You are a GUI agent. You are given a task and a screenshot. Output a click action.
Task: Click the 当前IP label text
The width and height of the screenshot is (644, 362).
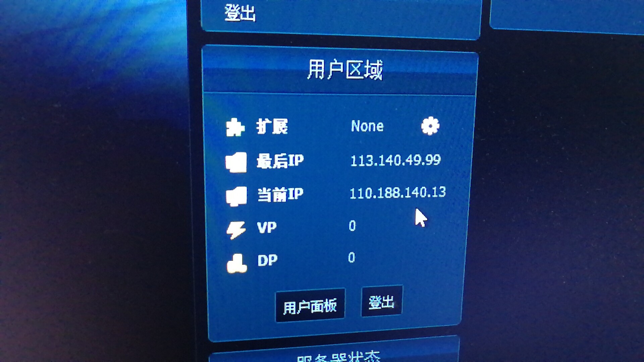click(x=280, y=194)
